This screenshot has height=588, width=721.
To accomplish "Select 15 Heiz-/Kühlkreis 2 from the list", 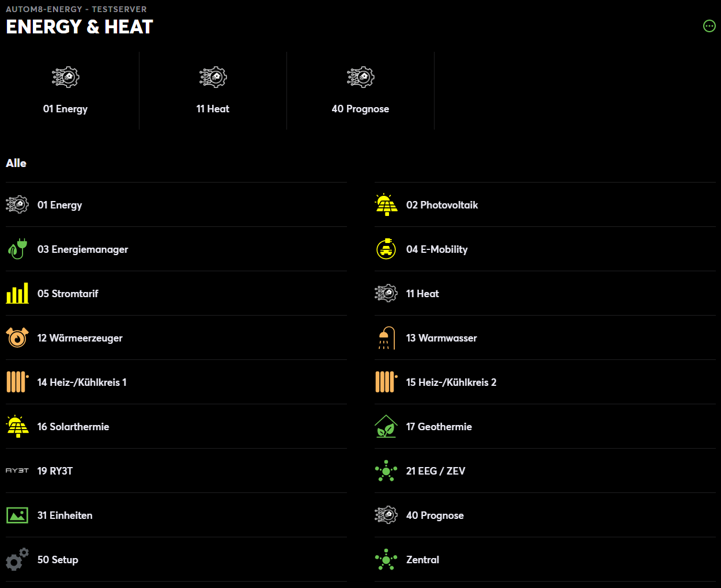I will click(x=451, y=382).
